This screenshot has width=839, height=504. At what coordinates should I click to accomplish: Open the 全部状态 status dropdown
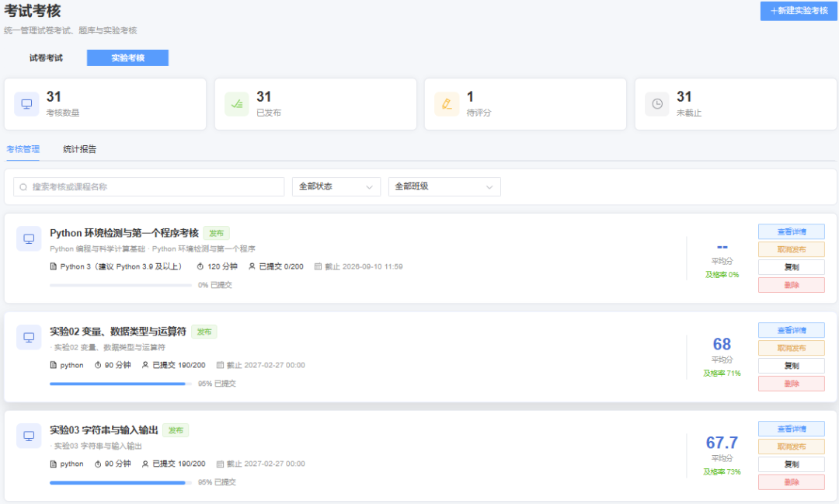tap(336, 186)
